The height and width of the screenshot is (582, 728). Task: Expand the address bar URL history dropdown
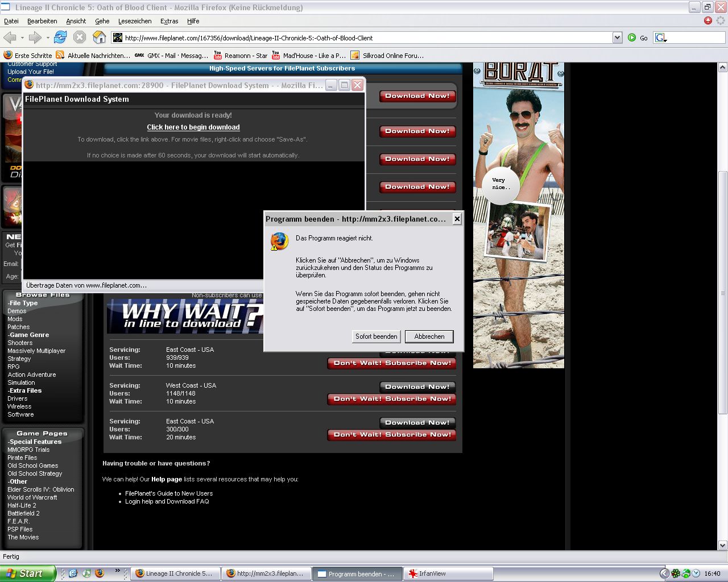tap(617, 38)
